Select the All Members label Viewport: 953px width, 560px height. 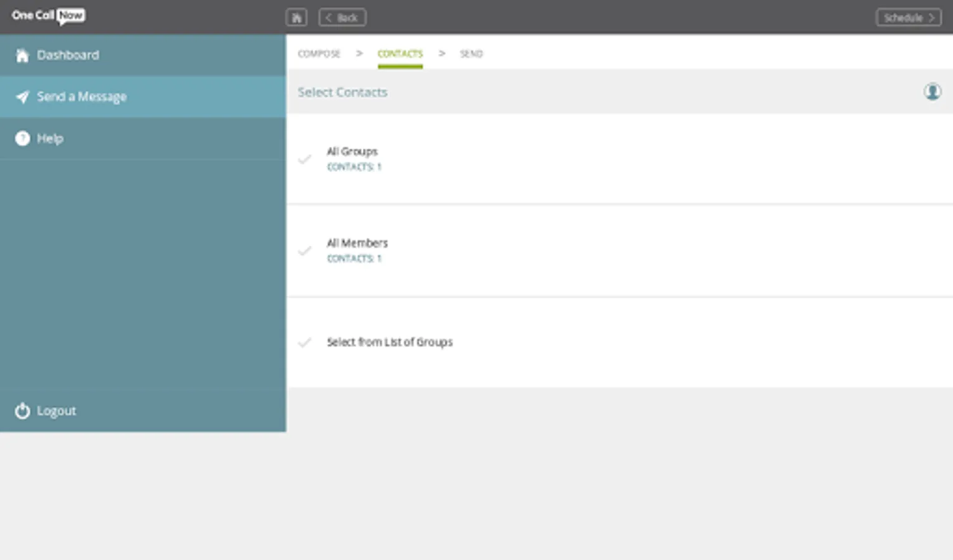point(357,243)
